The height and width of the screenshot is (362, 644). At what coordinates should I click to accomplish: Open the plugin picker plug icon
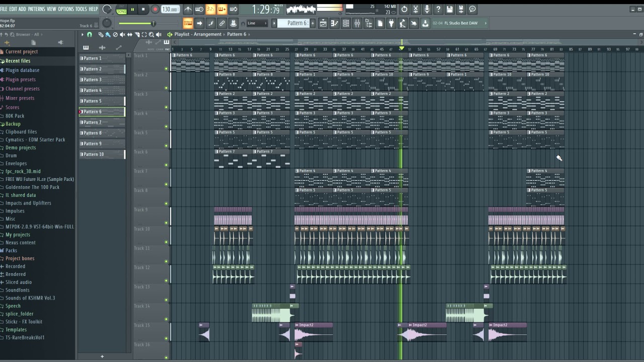pyautogui.click(x=391, y=23)
